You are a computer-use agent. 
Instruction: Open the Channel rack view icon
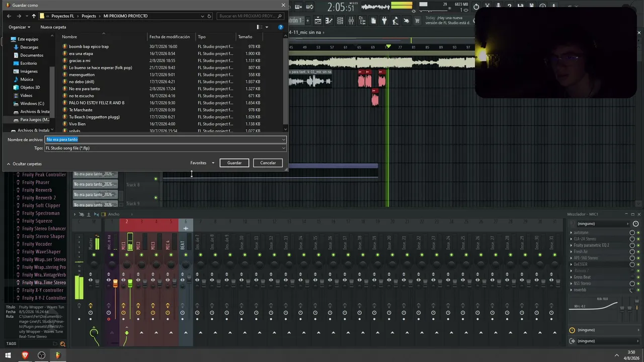[340, 21]
